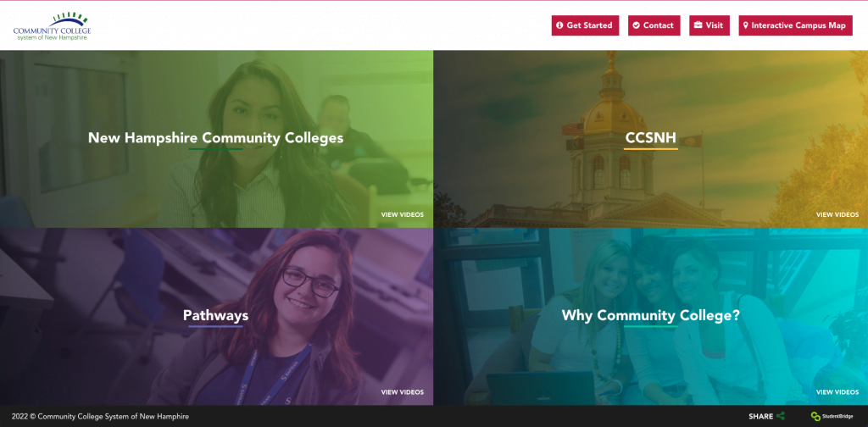Click the briefcase icon on Visit
This screenshot has width=868, height=427.
pos(698,25)
